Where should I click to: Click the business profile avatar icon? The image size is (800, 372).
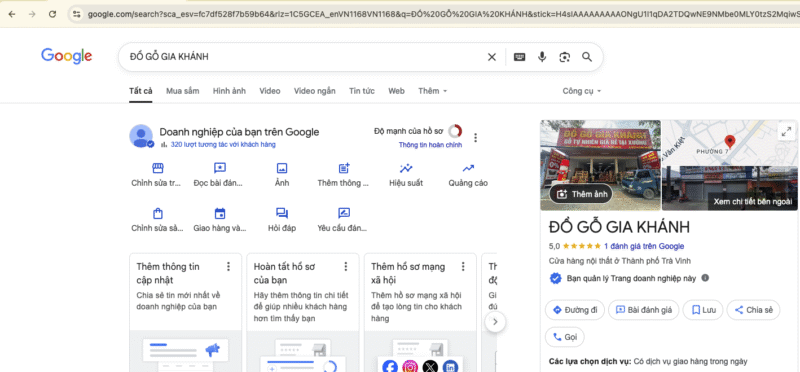pos(141,136)
